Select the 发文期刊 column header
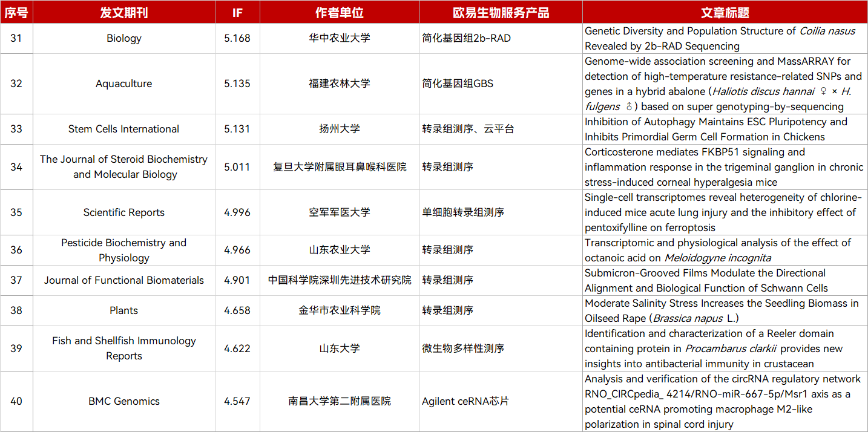 point(124,12)
